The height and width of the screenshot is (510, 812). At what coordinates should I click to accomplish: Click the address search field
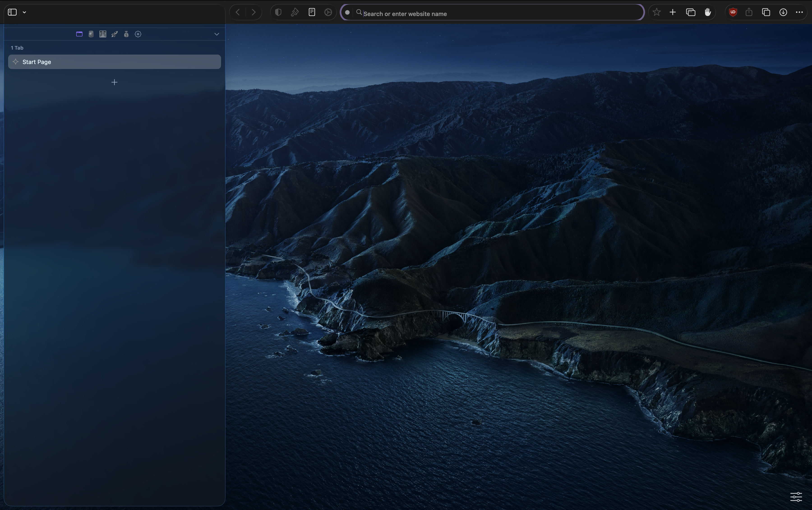[499, 14]
